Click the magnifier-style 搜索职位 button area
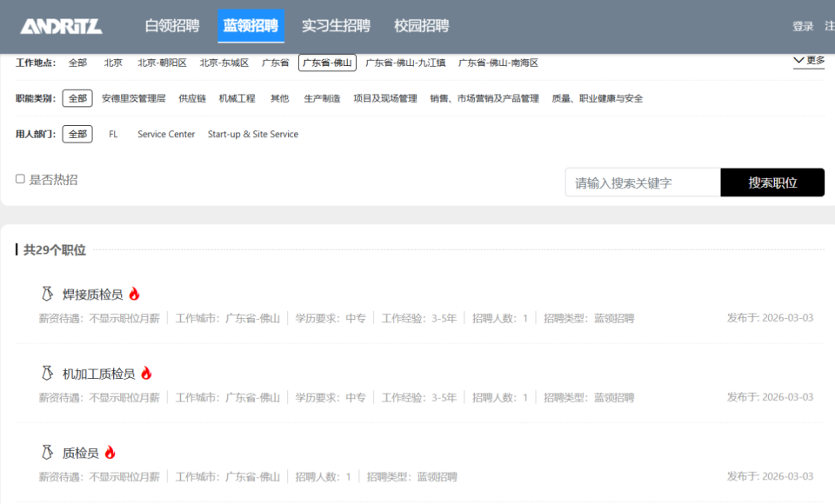 (x=772, y=182)
